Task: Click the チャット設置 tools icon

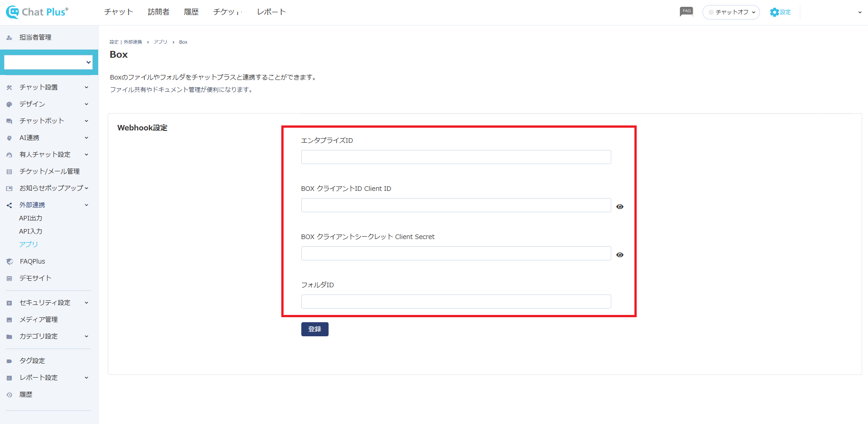Action: 9,87
